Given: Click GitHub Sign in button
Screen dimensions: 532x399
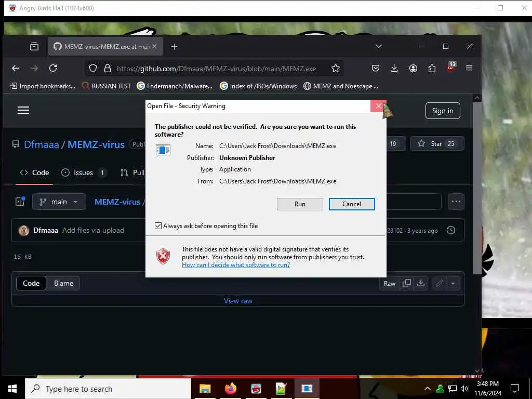Looking at the screenshot, I should point(443,111).
